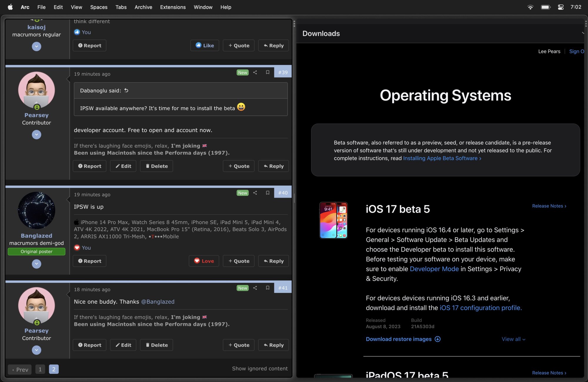The width and height of the screenshot is (588, 382).
Task: Report post #41
Action: [89, 345]
